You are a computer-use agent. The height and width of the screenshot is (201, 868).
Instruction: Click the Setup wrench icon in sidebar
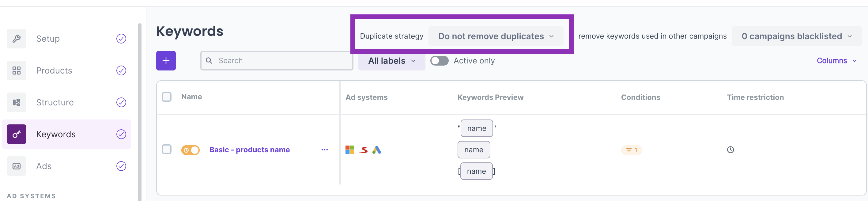[17, 39]
